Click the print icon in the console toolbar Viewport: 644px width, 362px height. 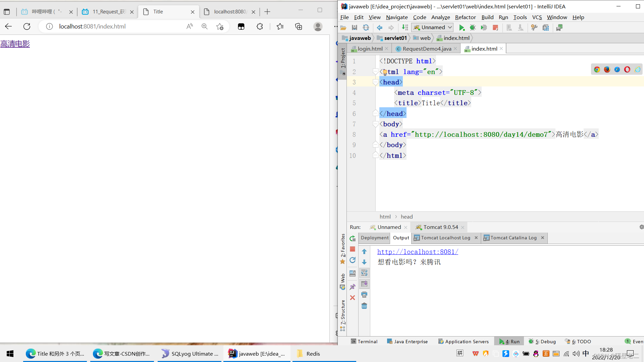(364, 295)
